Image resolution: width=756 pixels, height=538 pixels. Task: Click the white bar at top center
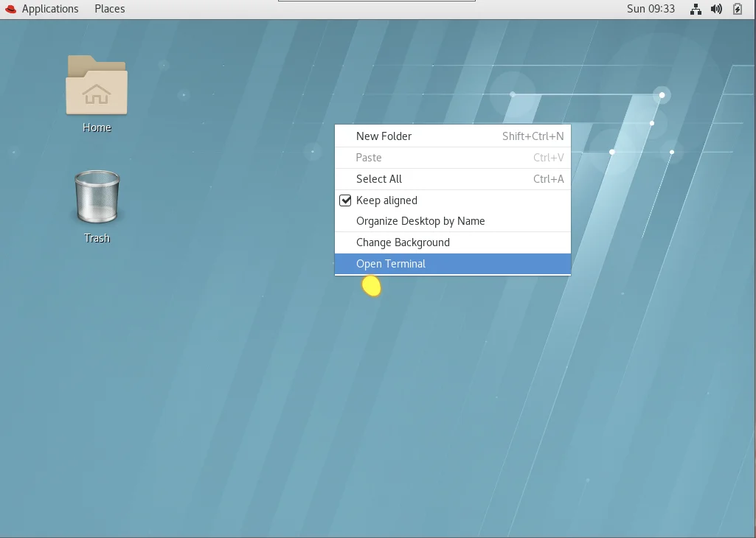[x=377, y=1]
